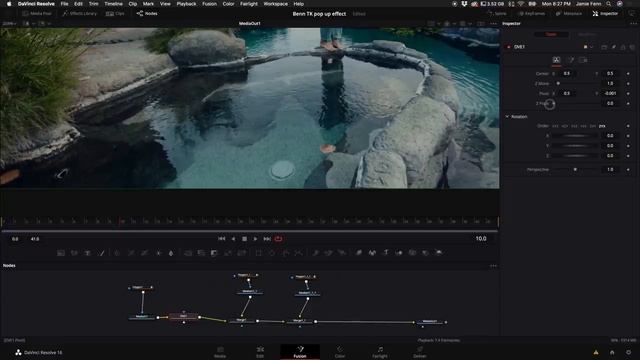Screen dimensions: 640x360
Task: Toggle the red enable dot for DVE1
Action: 509,47
